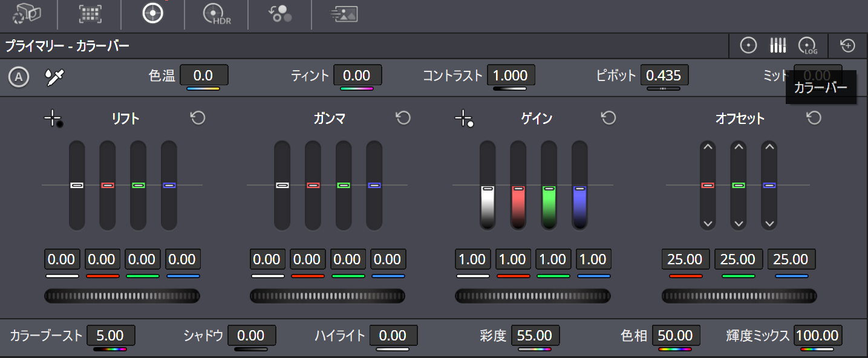Viewport: 868px width, 358px height.
Task: Reset the リフト (Lift) controls
Action: click(x=198, y=118)
